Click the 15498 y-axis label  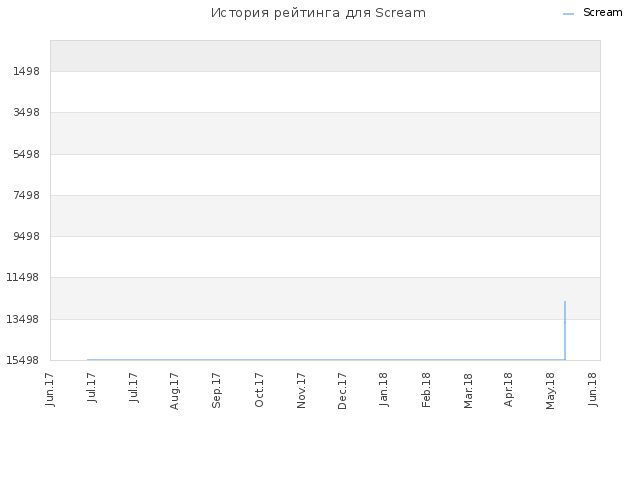[x=23, y=360]
